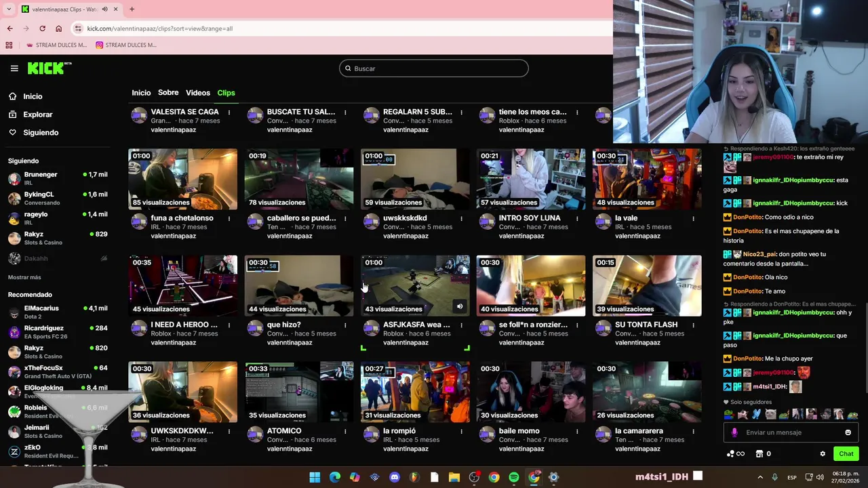Mute the tab using its speaker icon
Viewport: 868px width, 488px height.
[x=104, y=9]
